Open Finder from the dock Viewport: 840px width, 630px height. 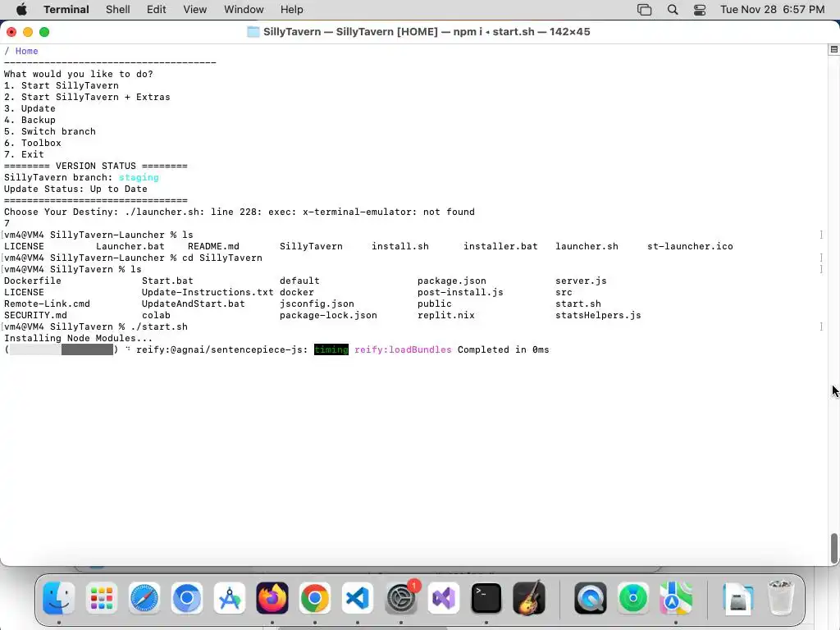click(58, 598)
